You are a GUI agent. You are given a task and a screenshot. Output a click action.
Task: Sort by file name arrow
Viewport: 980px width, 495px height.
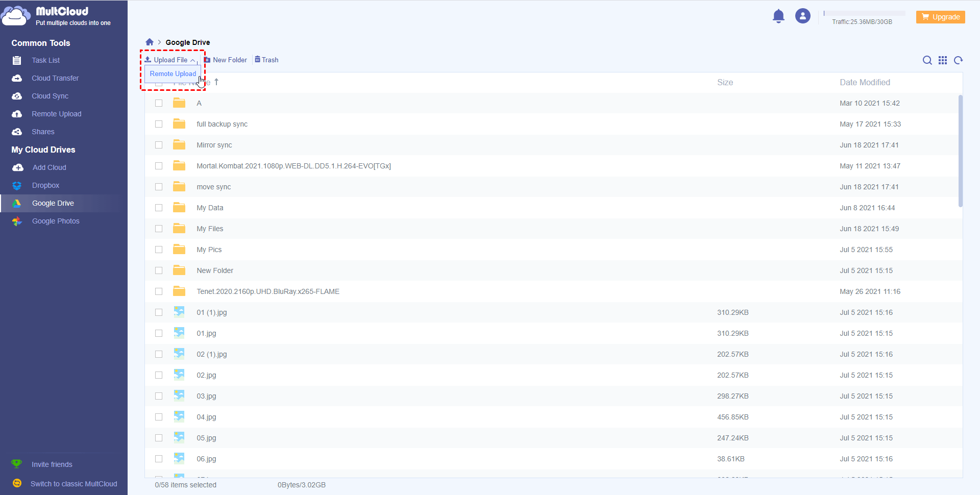coord(216,82)
